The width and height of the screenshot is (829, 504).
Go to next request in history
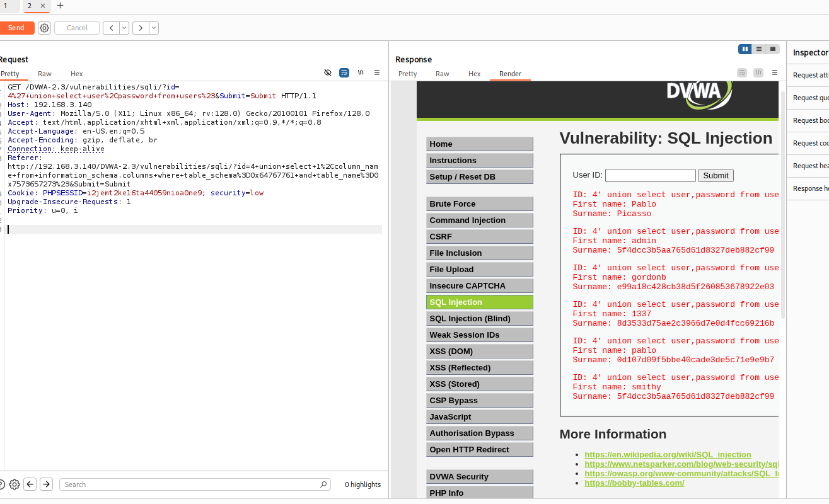pos(141,28)
